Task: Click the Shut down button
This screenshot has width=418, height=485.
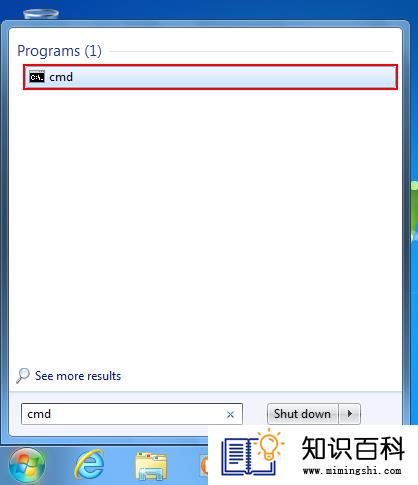Action: [302, 414]
